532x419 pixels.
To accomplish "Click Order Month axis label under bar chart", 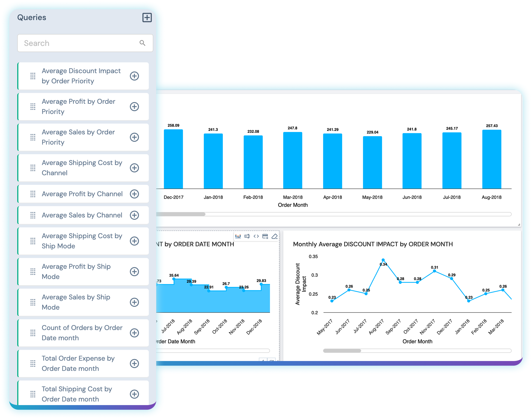I will click(x=292, y=205).
